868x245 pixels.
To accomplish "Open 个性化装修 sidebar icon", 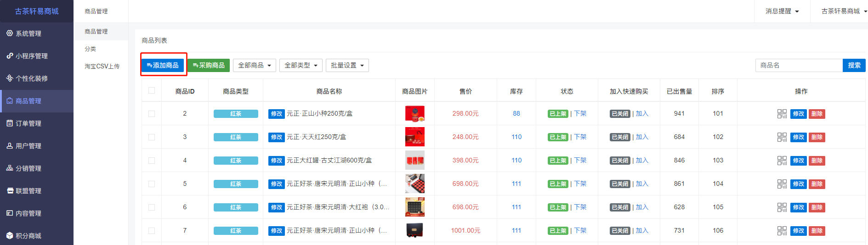I will tap(10, 78).
